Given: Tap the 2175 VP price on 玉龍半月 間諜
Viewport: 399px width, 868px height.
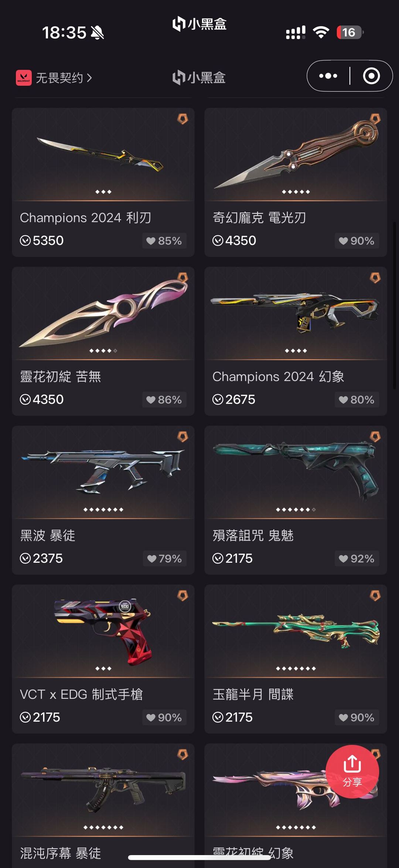Looking at the screenshot, I should (232, 718).
